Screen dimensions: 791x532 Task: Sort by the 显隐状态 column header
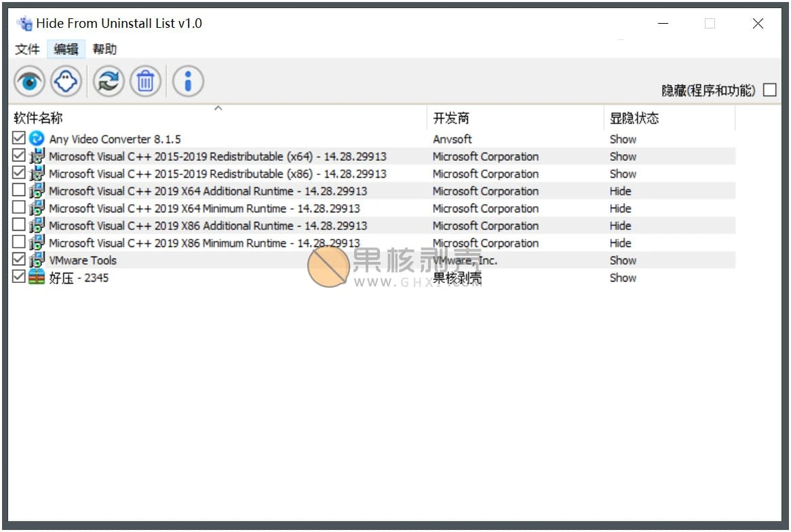click(x=670, y=117)
